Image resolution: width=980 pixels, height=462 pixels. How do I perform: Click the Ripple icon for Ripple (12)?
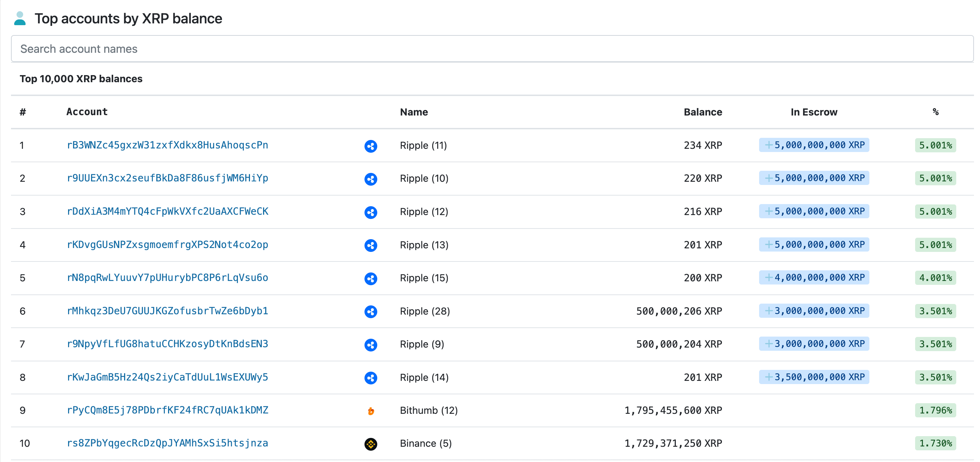coord(371,212)
